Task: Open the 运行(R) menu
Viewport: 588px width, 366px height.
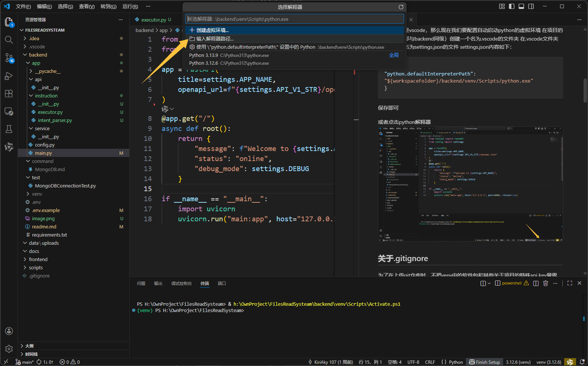Action: point(130,6)
